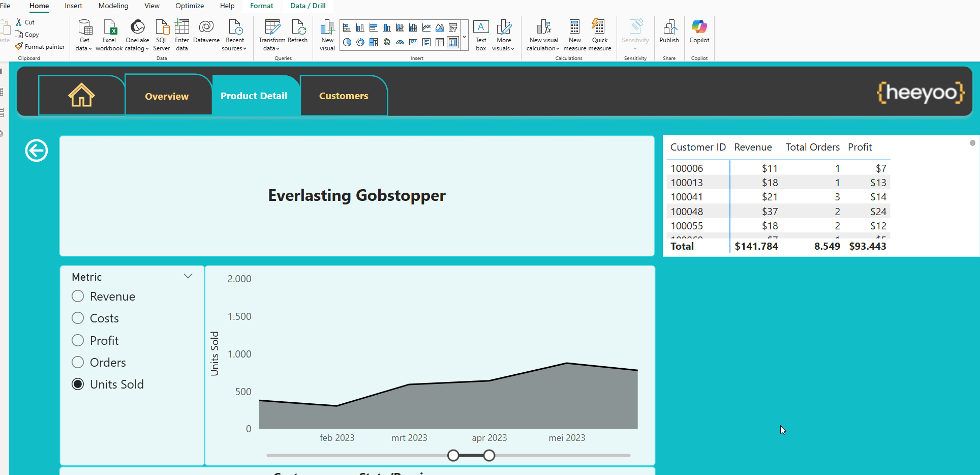Insert a stacked column chart visual
The image size is (980, 475).
pos(360,27)
